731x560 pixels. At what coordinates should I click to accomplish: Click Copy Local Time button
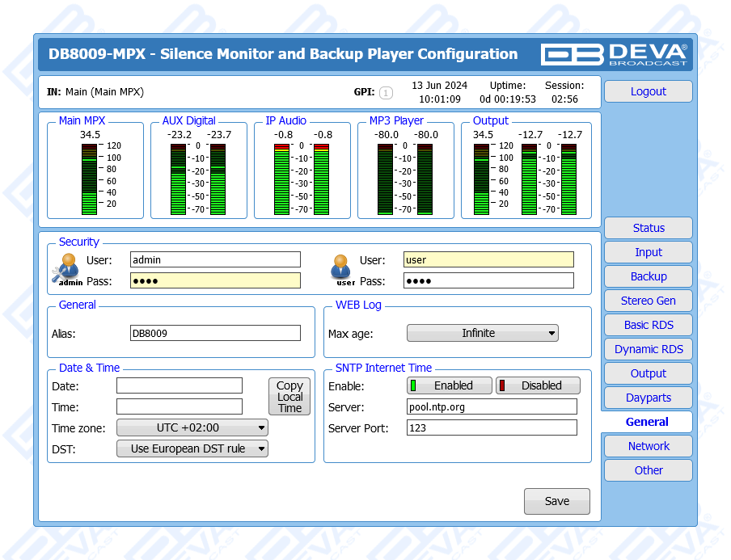click(x=289, y=397)
